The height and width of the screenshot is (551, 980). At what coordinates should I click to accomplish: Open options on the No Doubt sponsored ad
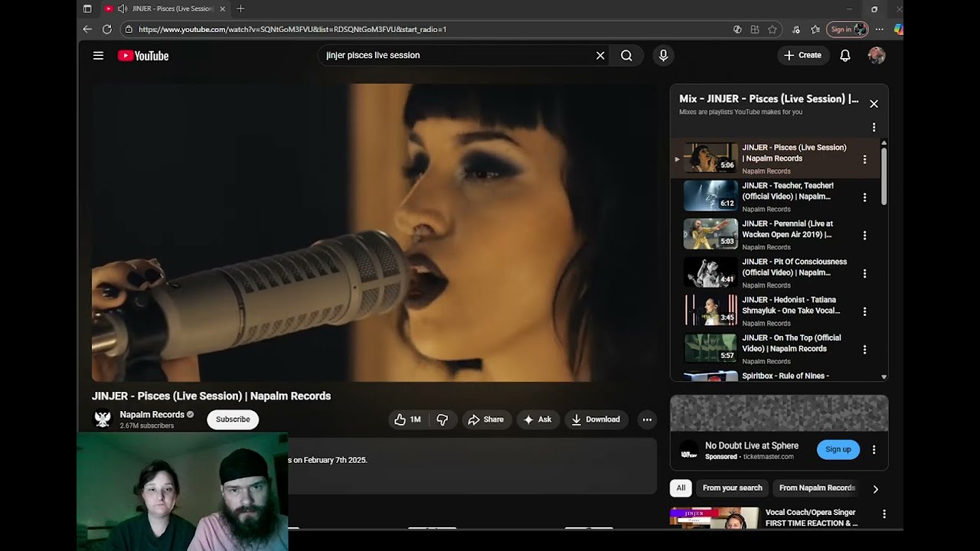pos(874,450)
